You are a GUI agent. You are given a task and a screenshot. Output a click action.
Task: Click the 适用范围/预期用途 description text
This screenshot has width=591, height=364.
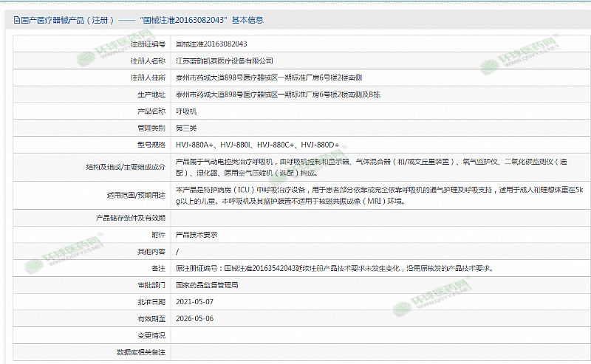tap(369, 195)
